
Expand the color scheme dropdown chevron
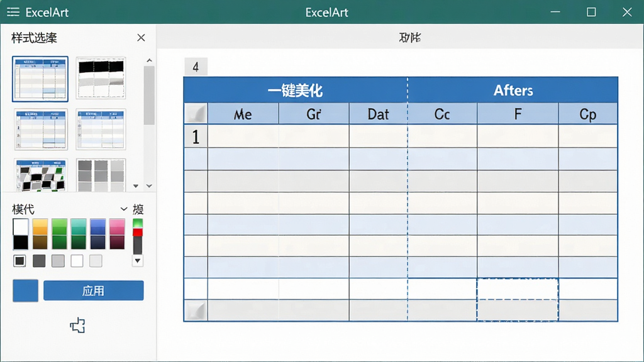(124, 209)
